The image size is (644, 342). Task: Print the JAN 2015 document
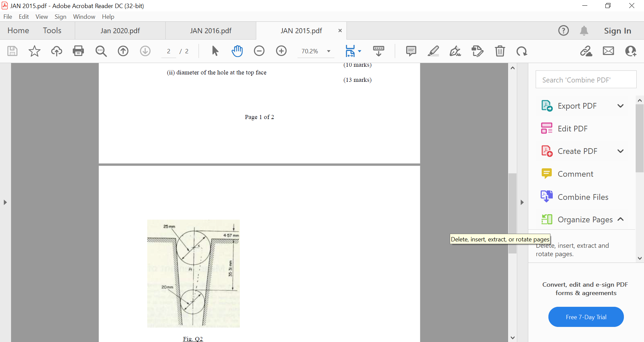(78, 51)
